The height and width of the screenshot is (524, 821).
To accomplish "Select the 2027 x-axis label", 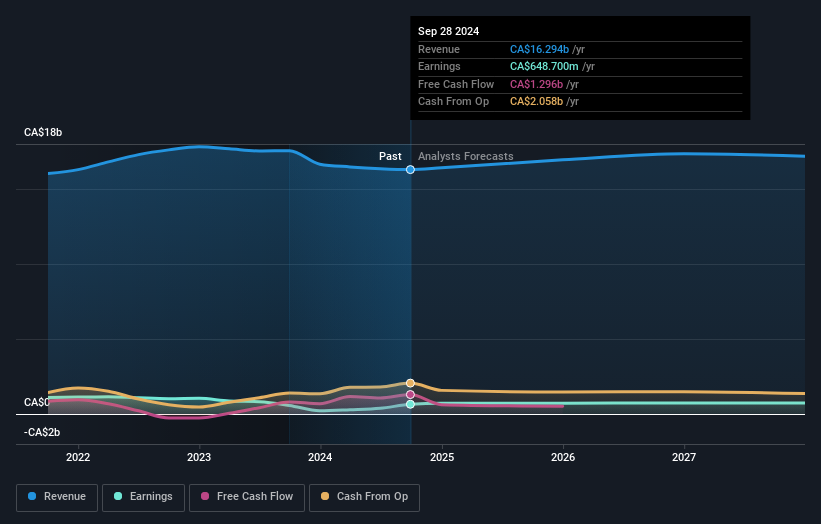I will [684, 458].
